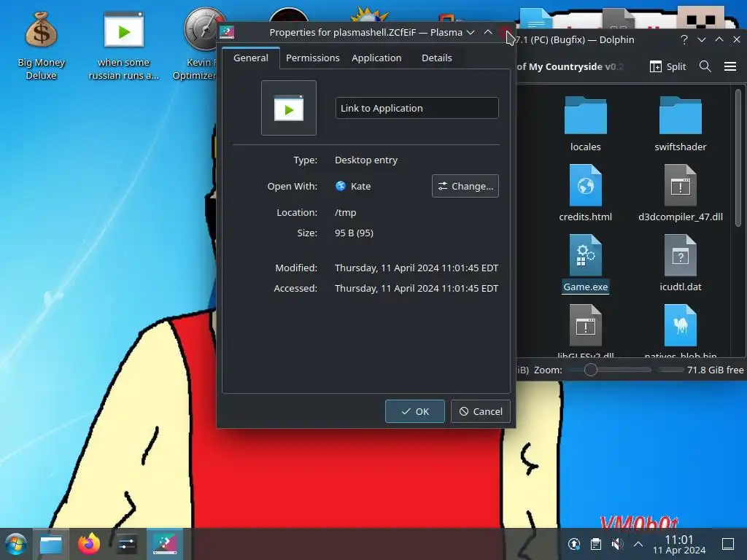The image size is (747, 560).
Task: Click the Link to Application name field
Action: pyautogui.click(x=417, y=108)
